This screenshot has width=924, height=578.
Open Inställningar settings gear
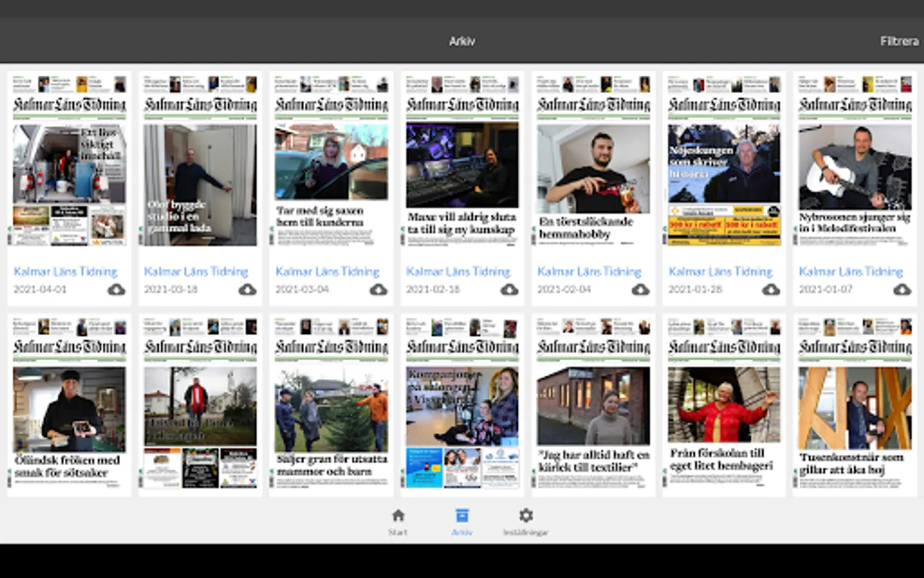[x=526, y=521]
